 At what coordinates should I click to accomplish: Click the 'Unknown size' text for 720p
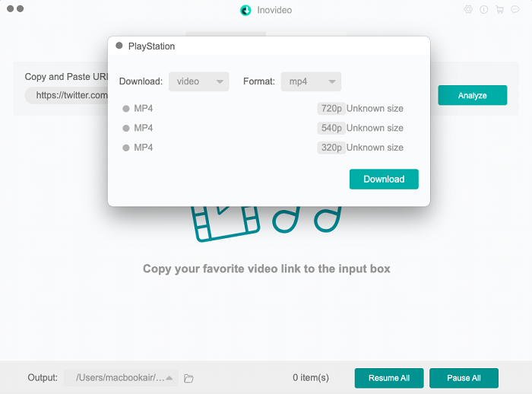[x=375, y=109]
